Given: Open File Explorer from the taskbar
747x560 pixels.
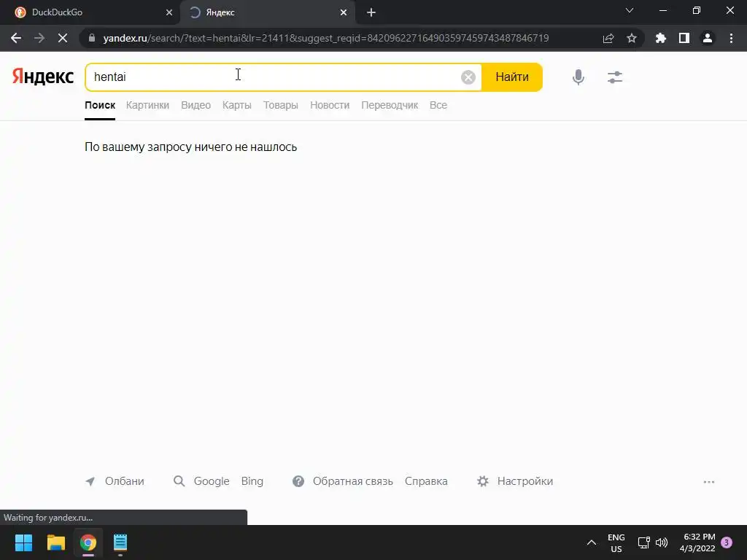Looking at the screenshot, I should pos(55,542).
